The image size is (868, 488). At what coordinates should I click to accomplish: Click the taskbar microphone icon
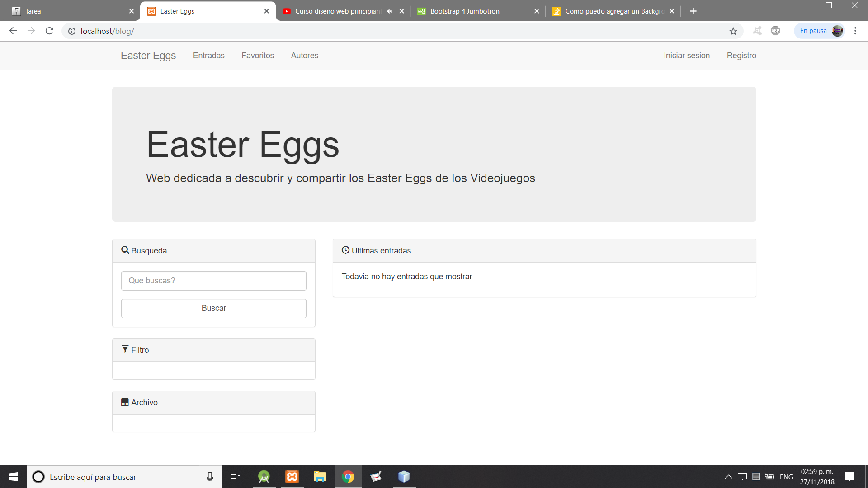pos(210,477)
